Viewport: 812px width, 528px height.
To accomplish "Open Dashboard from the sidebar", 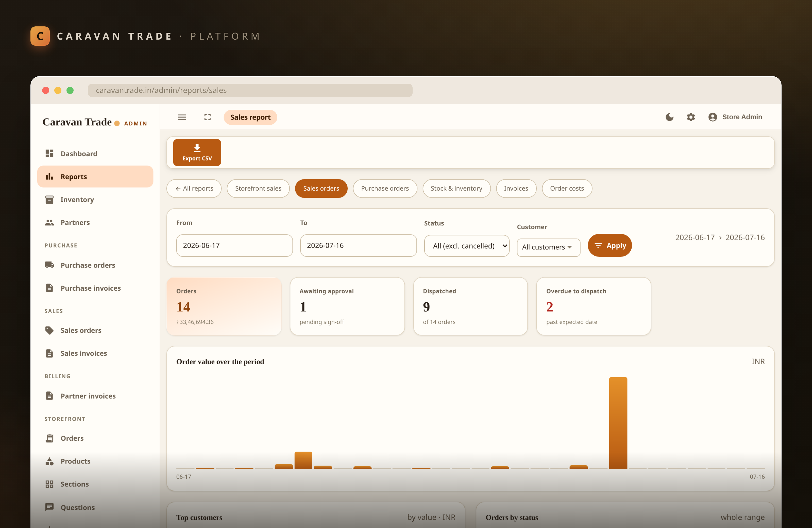I will click(x=95, y=154).
